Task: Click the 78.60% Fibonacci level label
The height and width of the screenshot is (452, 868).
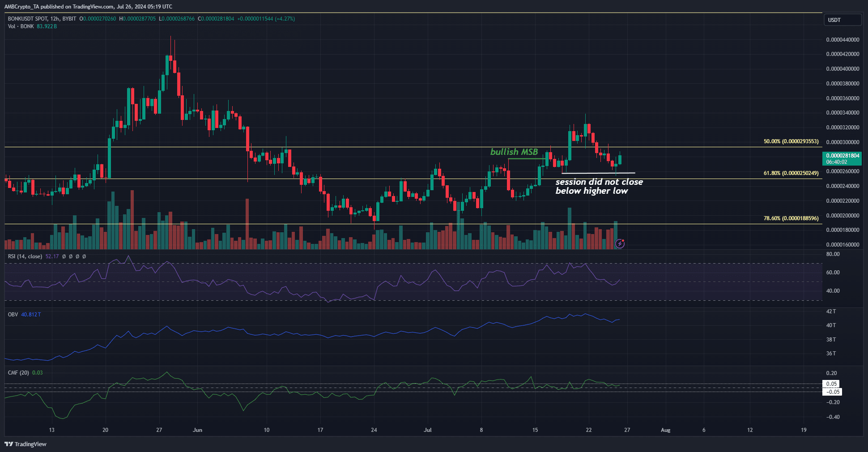Action: [x=791, y=218]
